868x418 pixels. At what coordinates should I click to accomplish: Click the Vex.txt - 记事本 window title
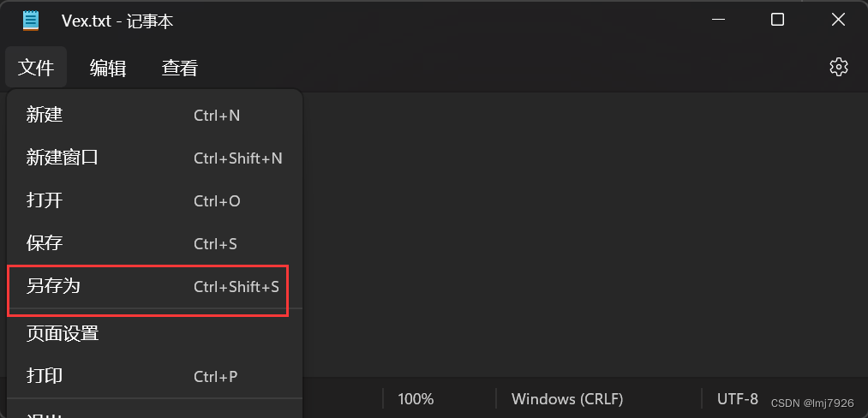pyautogui.click(x=117, y=21)
